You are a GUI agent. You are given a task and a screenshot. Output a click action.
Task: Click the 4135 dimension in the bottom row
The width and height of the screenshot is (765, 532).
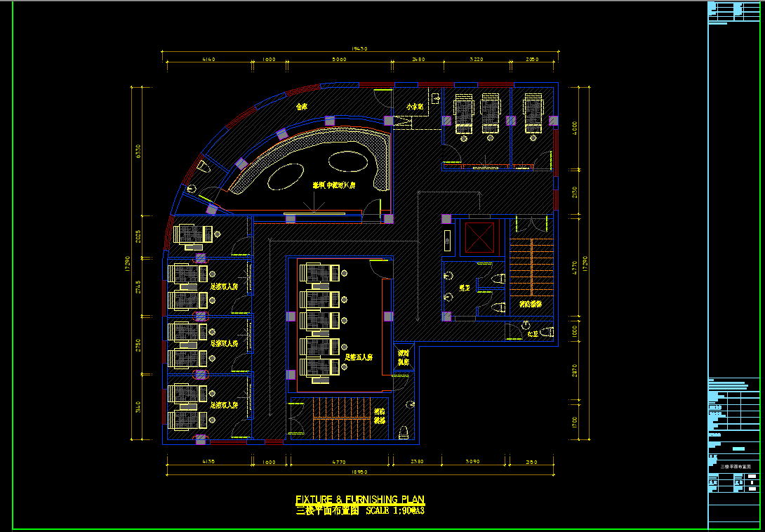pyautogui.click(x=208, y=461)
